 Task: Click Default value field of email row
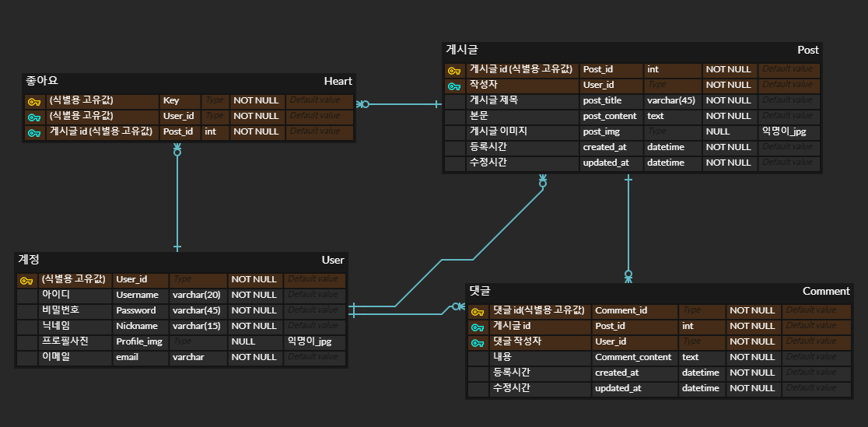tap(314, 357)
